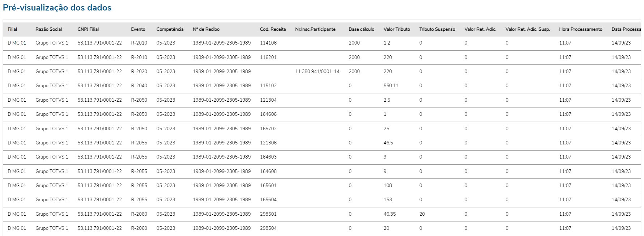Select the R-2020 event cell
Viewport: 644px width, 236px height.
pos(139,72)
